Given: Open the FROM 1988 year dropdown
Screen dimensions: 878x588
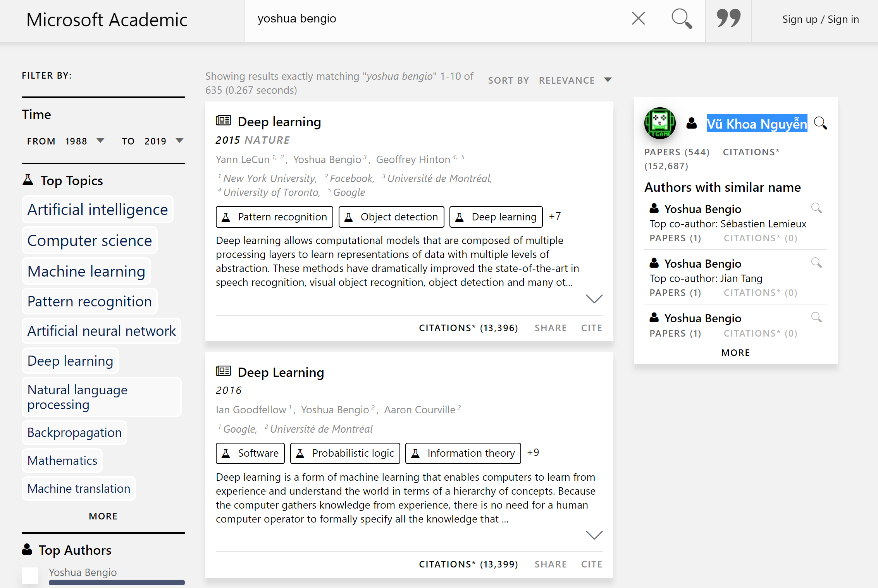Looking at the screenshot, I should pyautogui.click(x=100, y=141).
